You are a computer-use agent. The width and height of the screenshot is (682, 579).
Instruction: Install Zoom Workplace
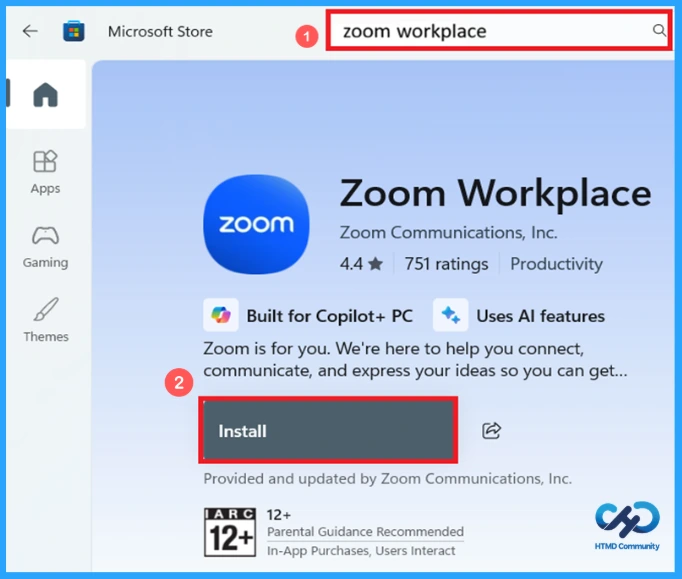[328, 430]
